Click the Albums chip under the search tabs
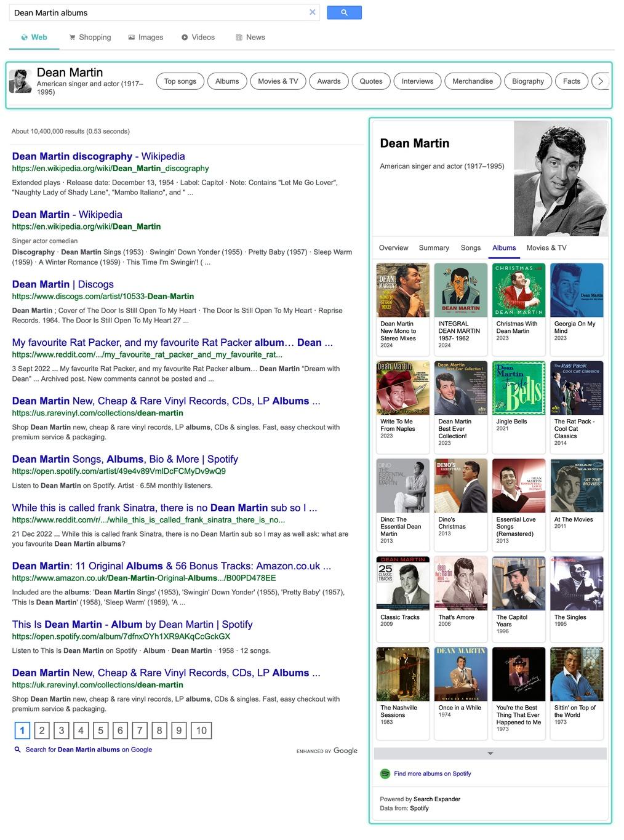This screenshot has height=840, width=624. pyautogui.click(x=227, y=81)
